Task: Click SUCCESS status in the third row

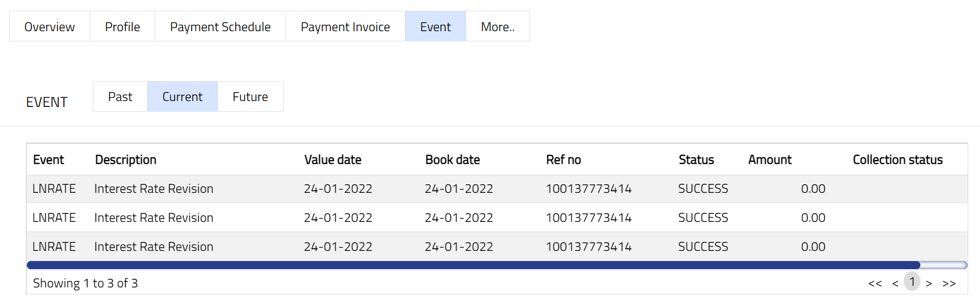Action: point(703,247)
